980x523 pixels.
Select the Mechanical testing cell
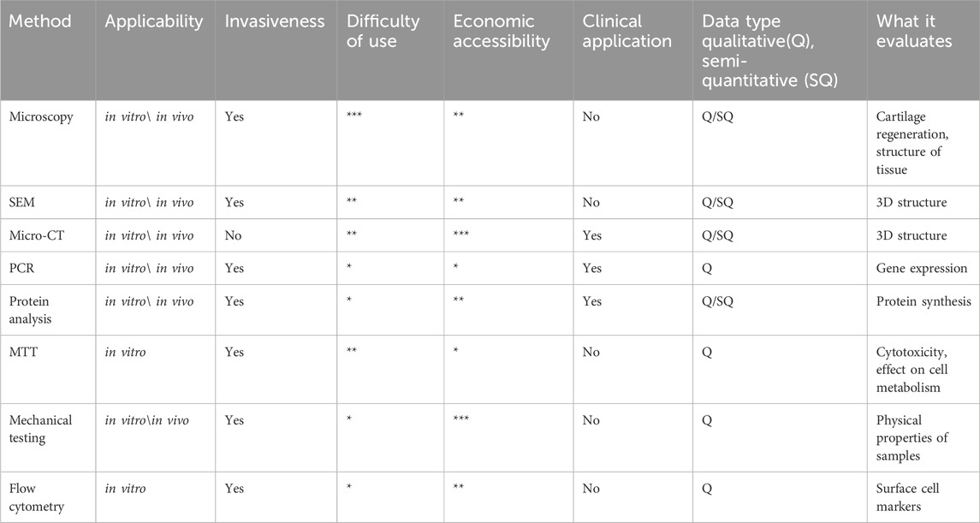point(40,429)
